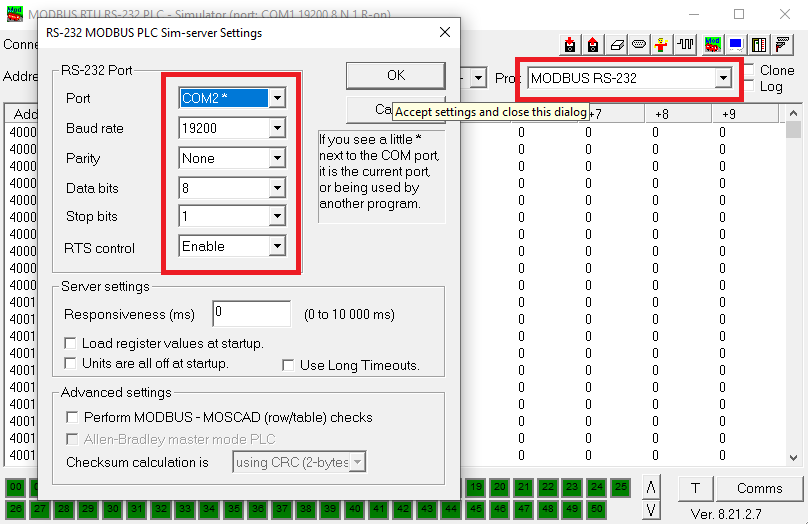The height and width of the screenshot is (524, 808).
Task: Toggle the Clone checkbox
Action: [749, 70]
